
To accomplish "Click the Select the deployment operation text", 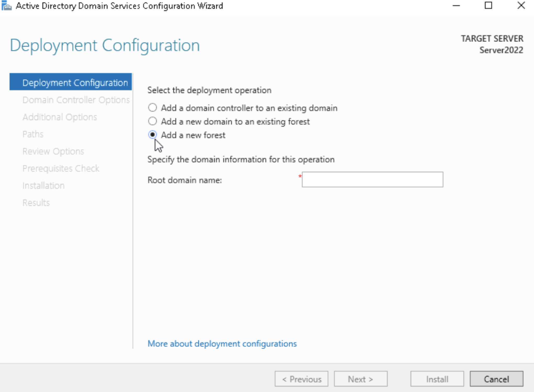I will pos(209,90).
